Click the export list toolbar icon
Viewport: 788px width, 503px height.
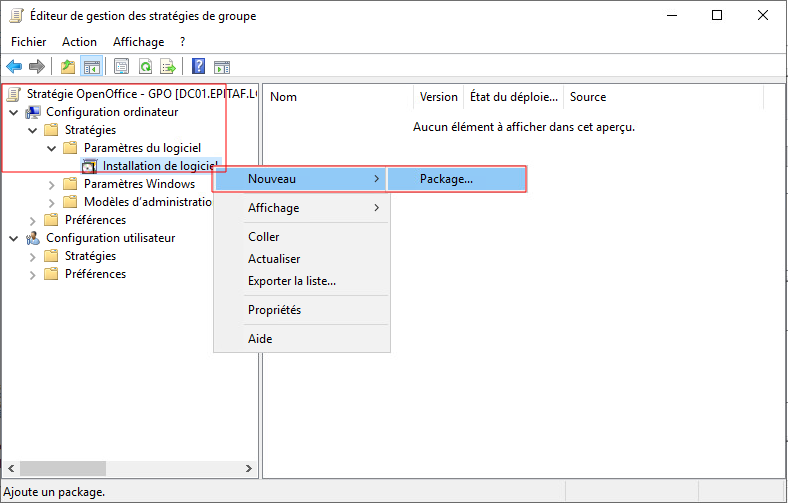point(168,67)
